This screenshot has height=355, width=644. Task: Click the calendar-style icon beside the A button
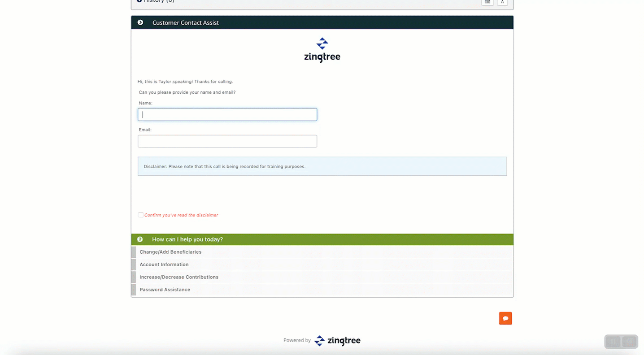click(487, 2)
